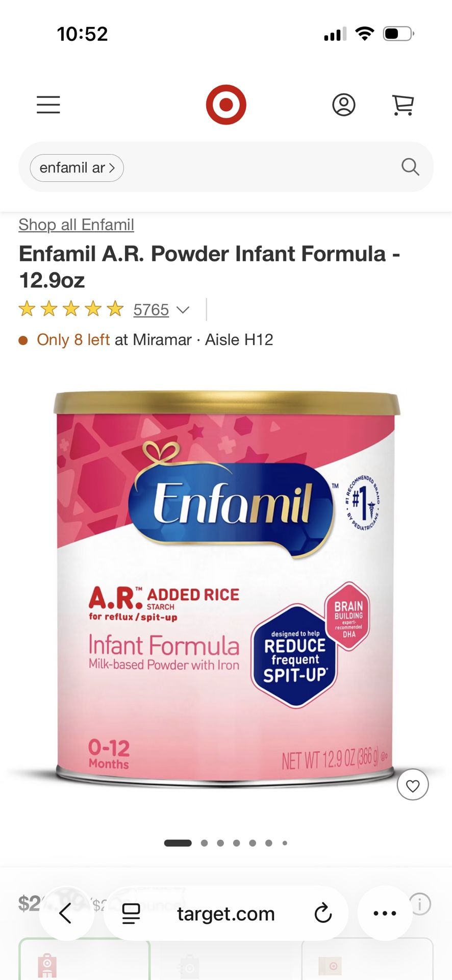The height and width of the screenshot is (980, 452).
Task: Select the last small carousel dot
Action: tap(285, 843)
